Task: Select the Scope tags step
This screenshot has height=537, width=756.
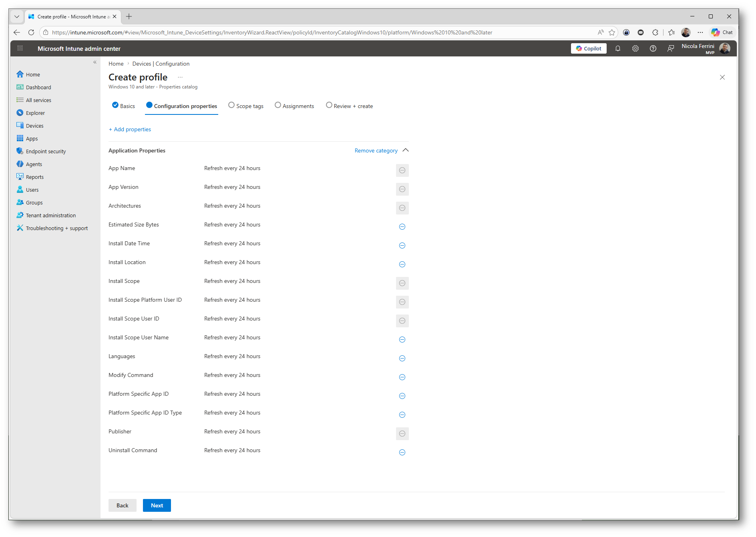Action: click(246, 106)
